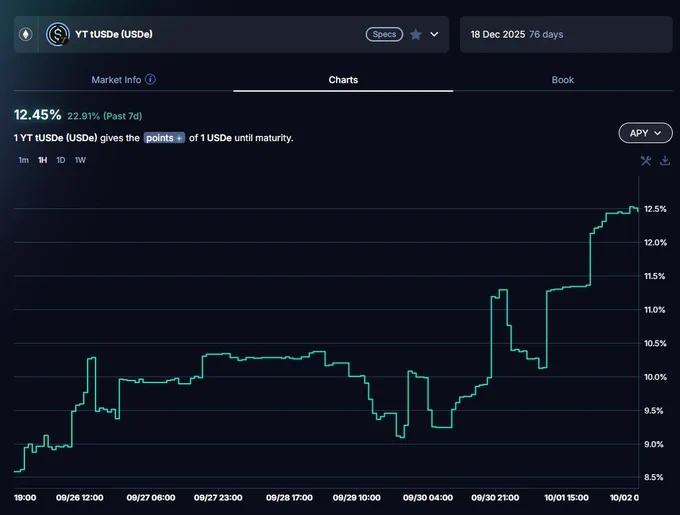680x515 pixels.
Task: Click the 9.5% y-axis label
Action: point(654,411)
